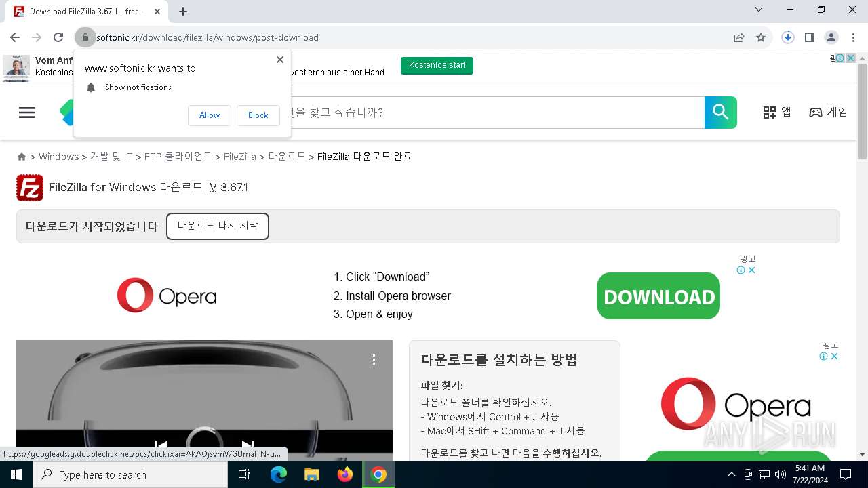Open Task View on taskbar
This screenshot has height=488, width=868.
(x=244, y=474)
